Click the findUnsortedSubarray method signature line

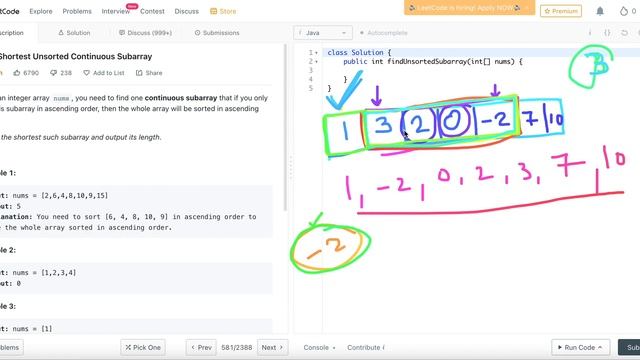pos(433,62)
